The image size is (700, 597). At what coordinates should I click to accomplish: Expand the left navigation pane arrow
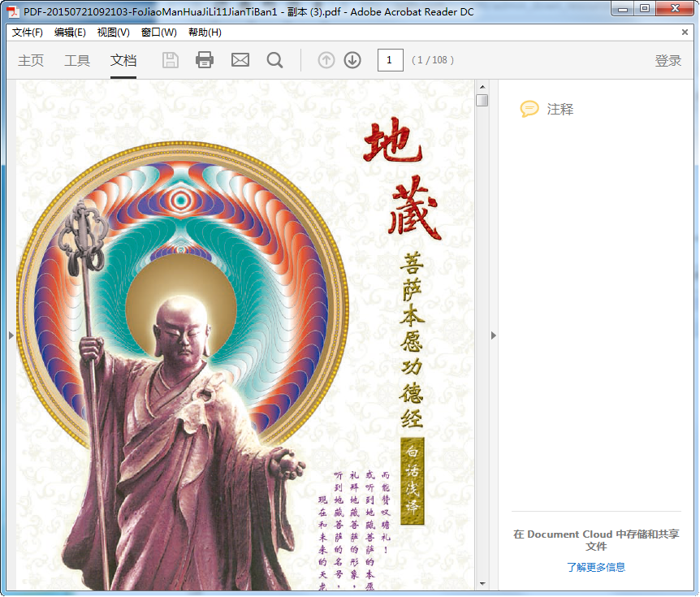pos(11,335)
